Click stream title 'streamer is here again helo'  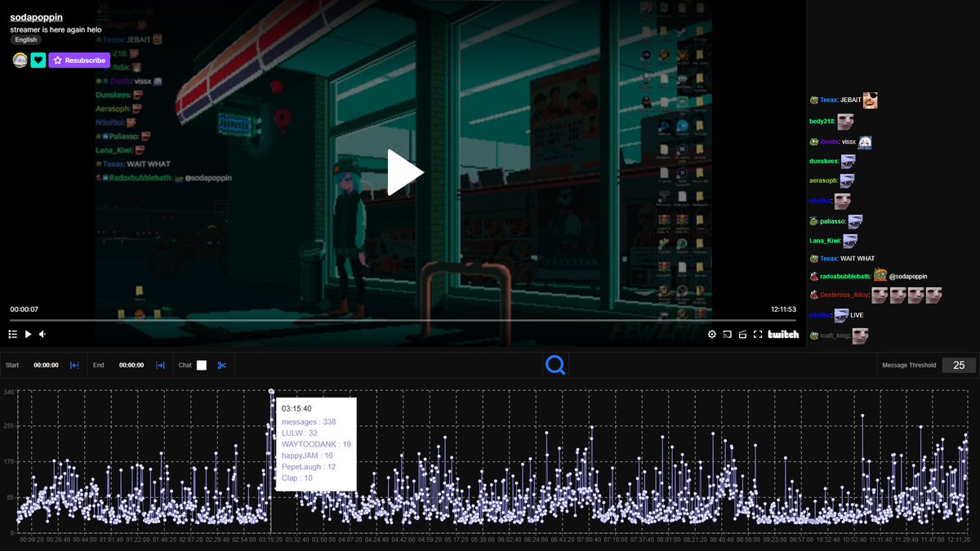point(56,29)
